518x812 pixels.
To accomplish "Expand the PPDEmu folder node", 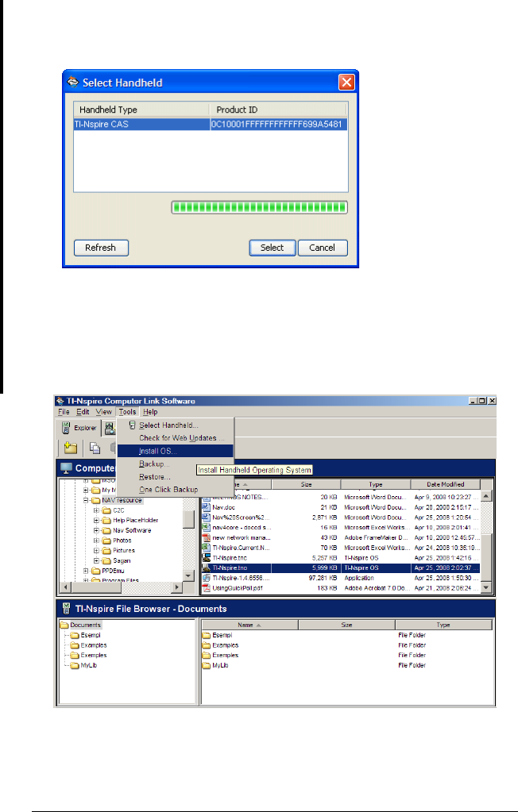I will tap(86, 571).
